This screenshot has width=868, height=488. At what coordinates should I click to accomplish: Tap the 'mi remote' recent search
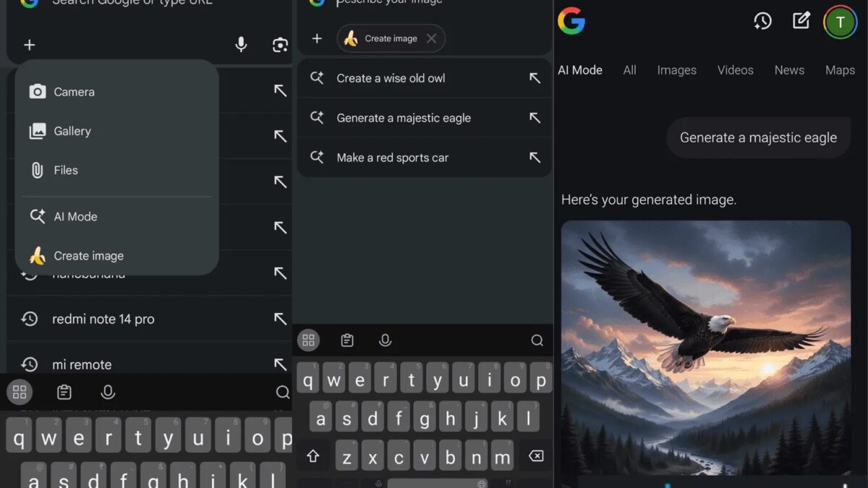[x=87, y=364]
